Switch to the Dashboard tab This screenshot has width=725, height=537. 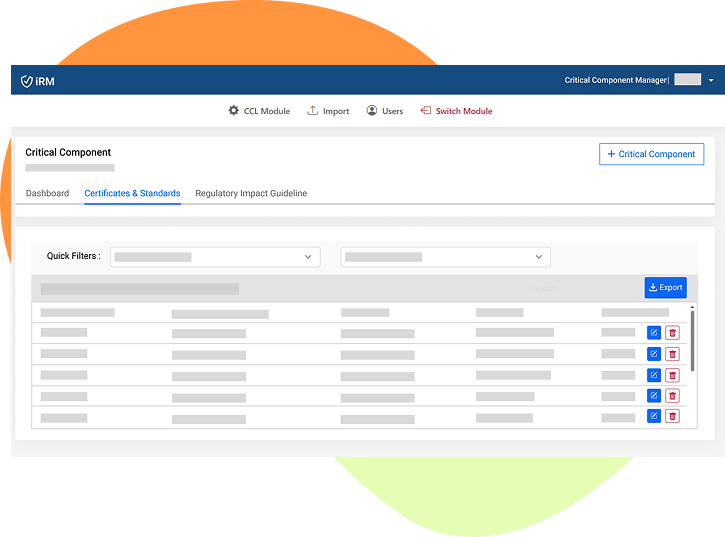[47, 193]
